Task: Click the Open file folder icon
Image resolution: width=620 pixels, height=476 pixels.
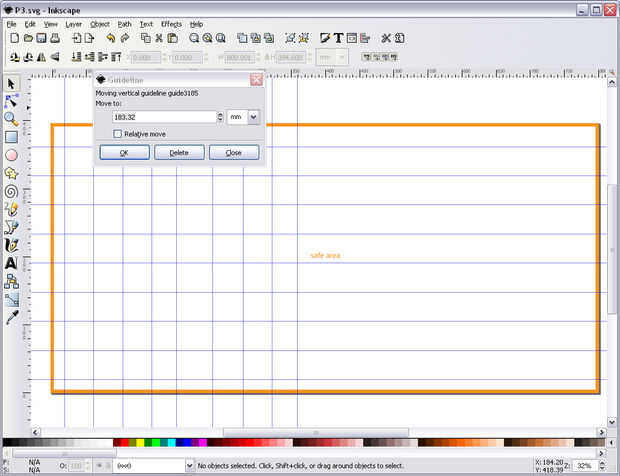Action: 28,38
